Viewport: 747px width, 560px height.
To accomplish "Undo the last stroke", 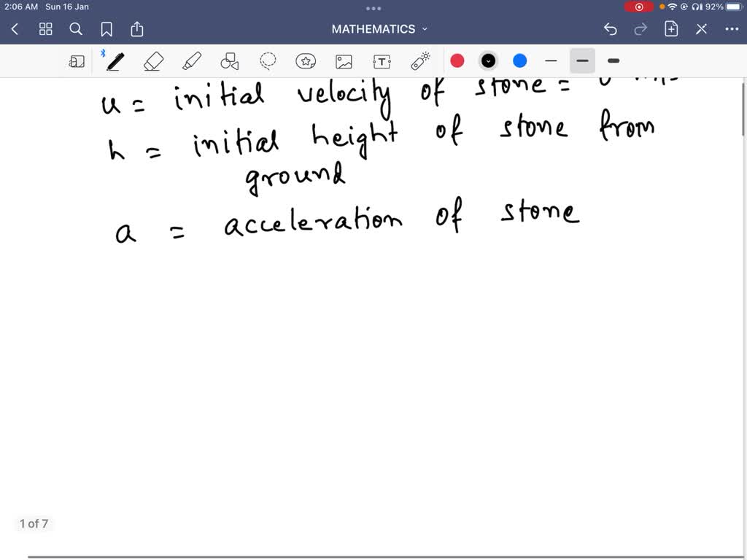I will [611, 28].
